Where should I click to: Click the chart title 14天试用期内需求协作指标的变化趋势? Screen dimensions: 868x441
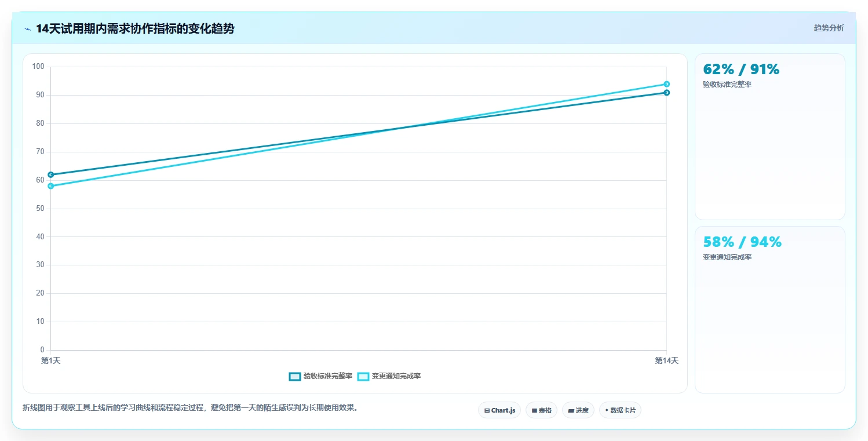[135, 28]
